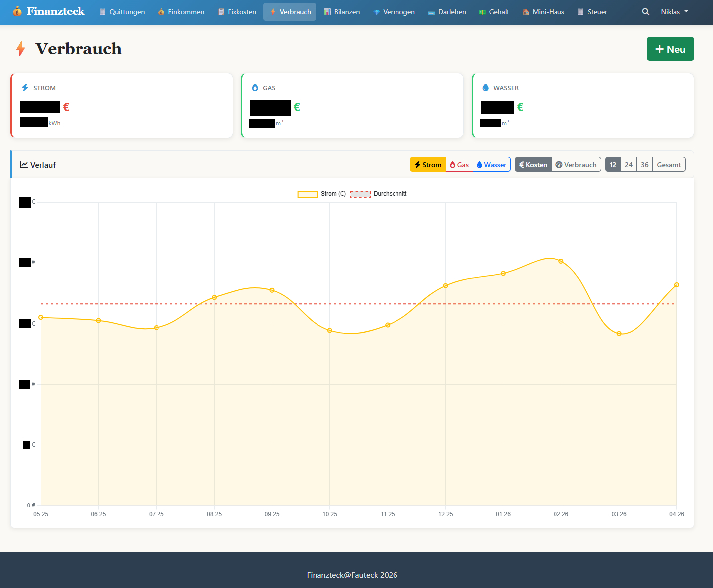Click the Mini-Haus house icon
713x588 pixels.
pyautogui.click(x=526, y=12)
